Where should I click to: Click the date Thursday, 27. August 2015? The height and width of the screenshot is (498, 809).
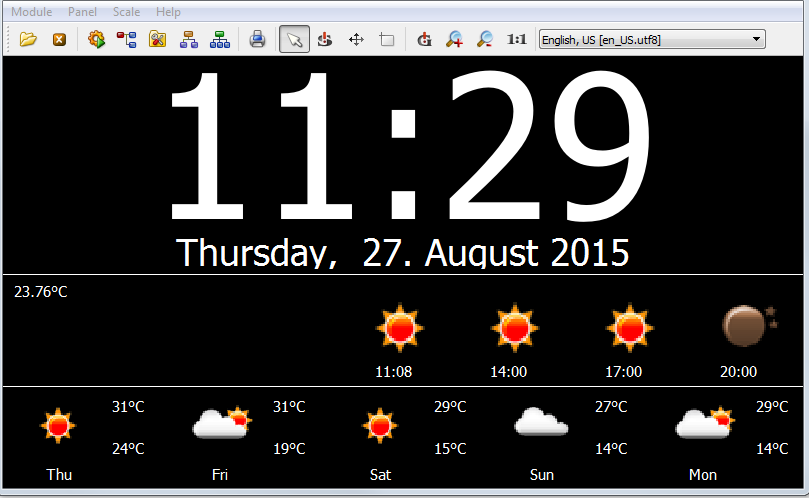coord(402,253)
